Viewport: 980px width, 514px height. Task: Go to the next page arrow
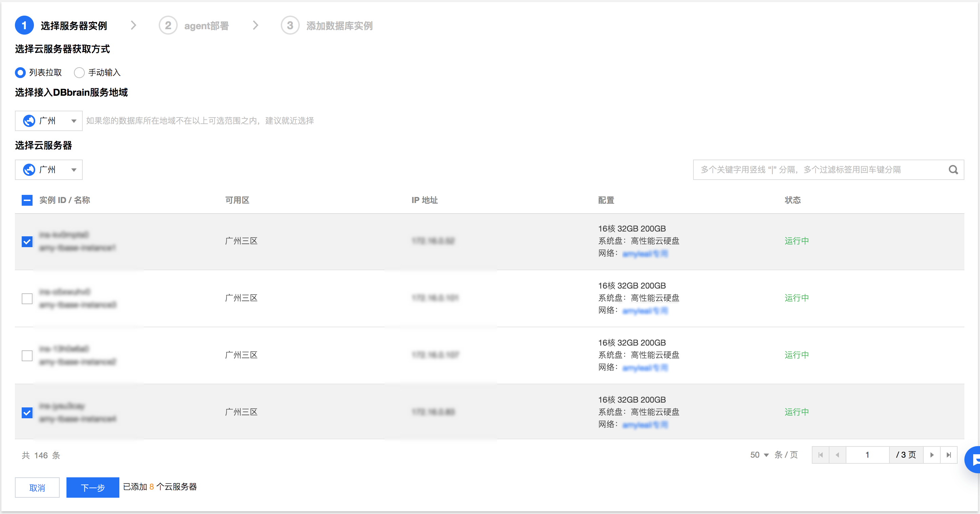coord(932,455)
